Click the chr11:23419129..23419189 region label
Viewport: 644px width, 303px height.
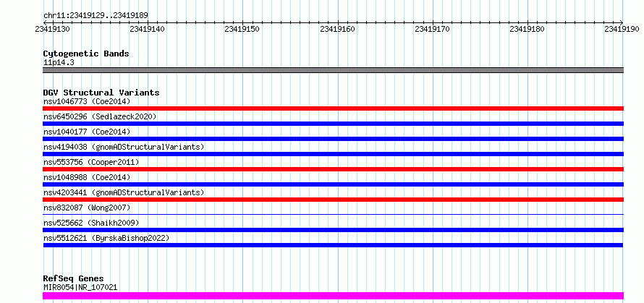point(96,15)
